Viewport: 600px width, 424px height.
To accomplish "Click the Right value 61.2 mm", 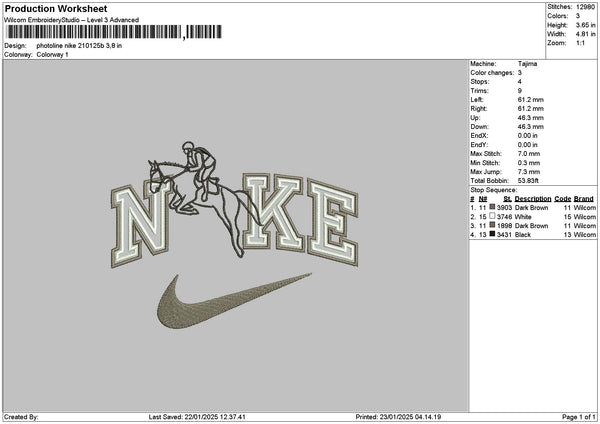I will click(530, 109).
